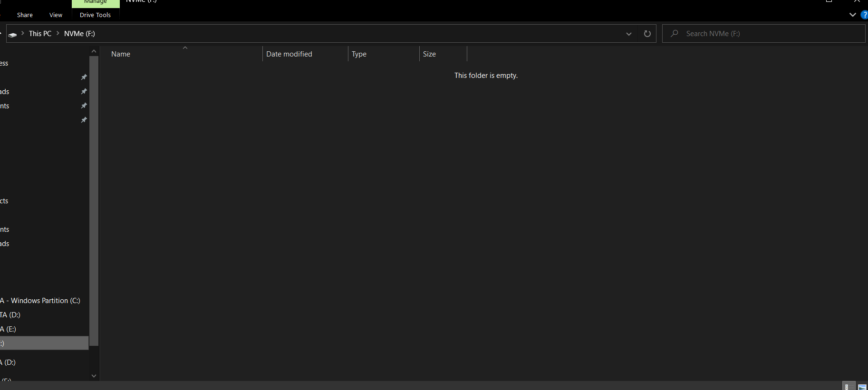Select the (E:) drive in the sidebar
The width and height of the screenshot is (868, 390).
pyautogui.click(x=44, y=329)
